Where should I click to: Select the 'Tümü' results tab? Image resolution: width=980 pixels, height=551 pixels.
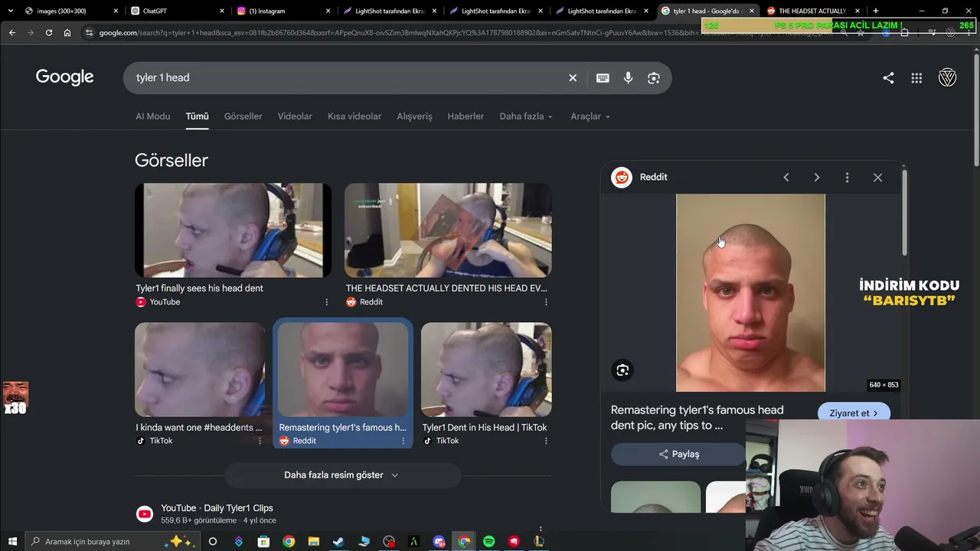[197, 116]
